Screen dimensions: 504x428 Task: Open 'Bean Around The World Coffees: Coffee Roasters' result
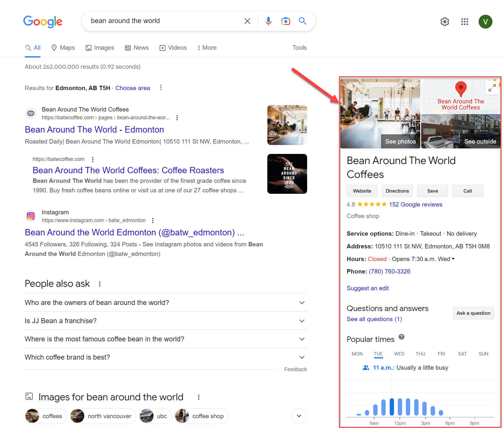click(x=128, y=170)
